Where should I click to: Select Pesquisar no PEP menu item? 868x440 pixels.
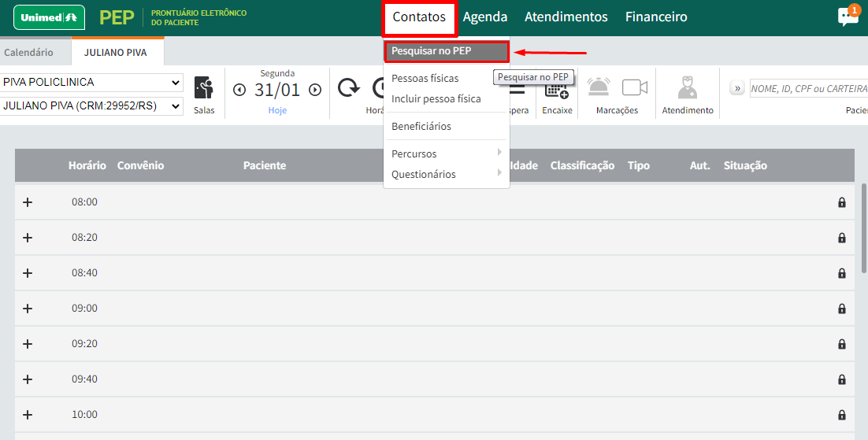446,52
